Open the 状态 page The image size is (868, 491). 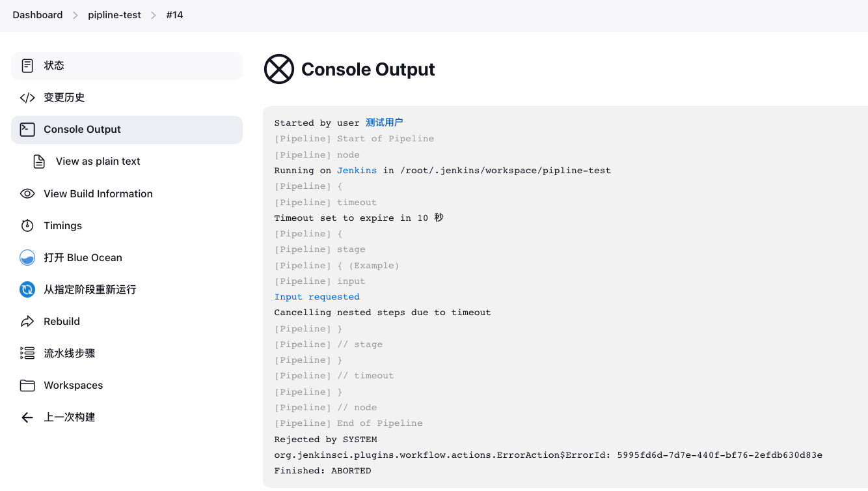click(x=127, y=66)
